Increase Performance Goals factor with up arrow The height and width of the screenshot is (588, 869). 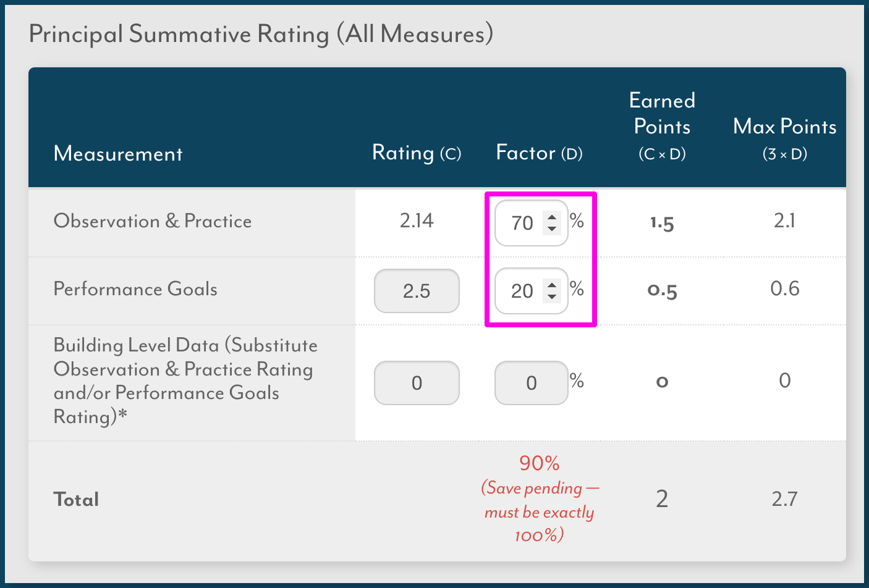point(552,285)
